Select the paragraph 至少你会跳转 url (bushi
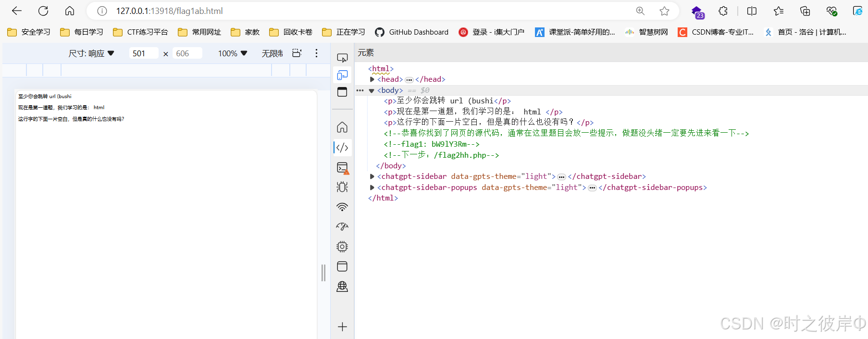The height and width of the screenshot is (339, 868). pyautogui.click(x=447, y=101)
